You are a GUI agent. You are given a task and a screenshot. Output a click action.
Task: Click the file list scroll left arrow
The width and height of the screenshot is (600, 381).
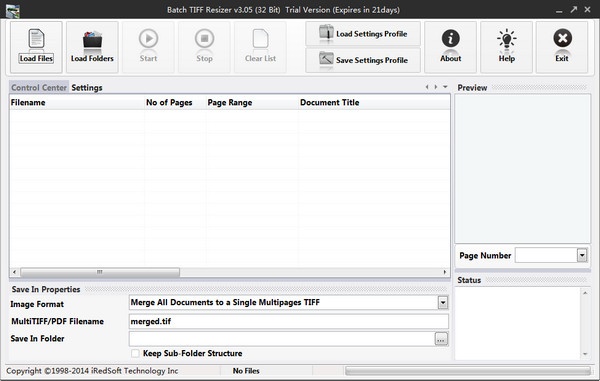point(15,272)
